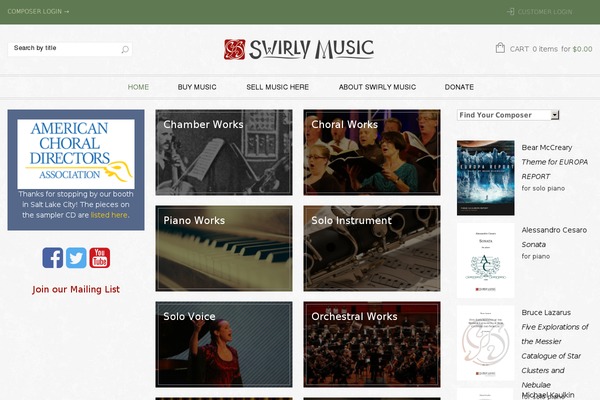600x400 pixels.
Task: Open Bruce Lazarus score cover thumbnail
Action: (x=486, y=343)
